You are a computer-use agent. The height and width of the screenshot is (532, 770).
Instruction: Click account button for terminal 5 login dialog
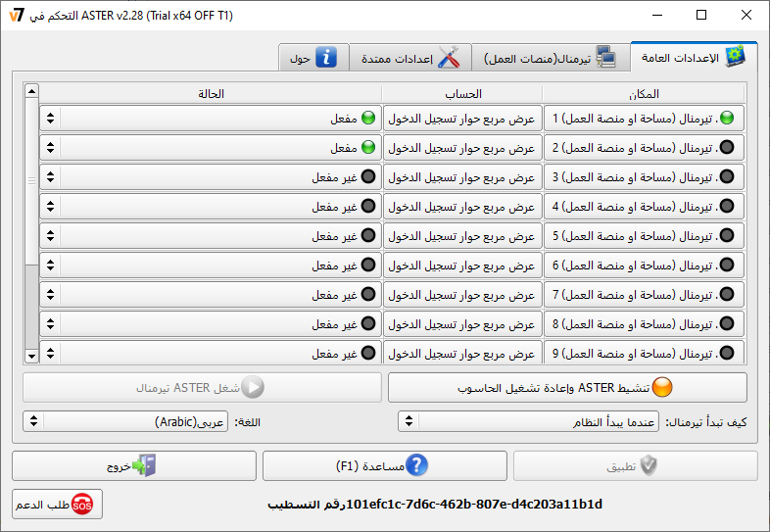[462, 236]
